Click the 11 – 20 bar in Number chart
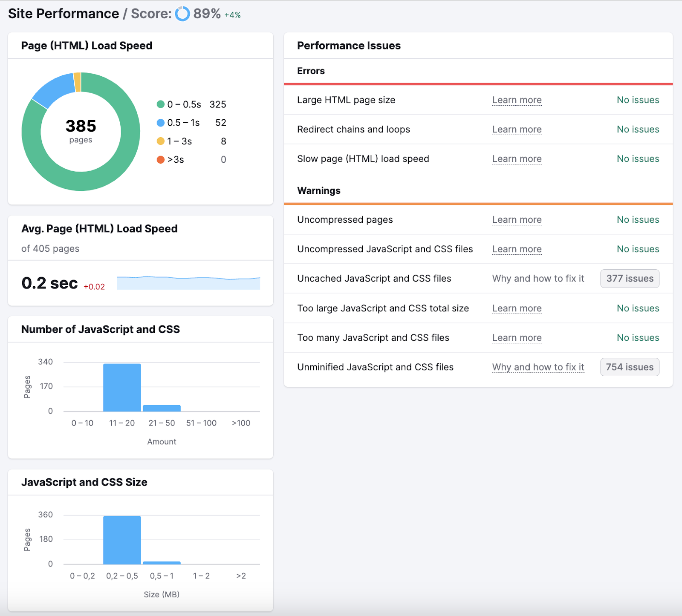The width and height of the screenshot is (682, 616). tap(122, 388)
